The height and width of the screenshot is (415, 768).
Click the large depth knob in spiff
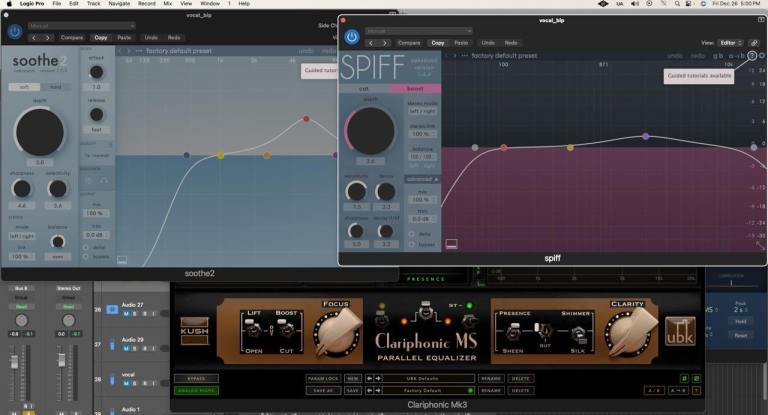point(370,131)
